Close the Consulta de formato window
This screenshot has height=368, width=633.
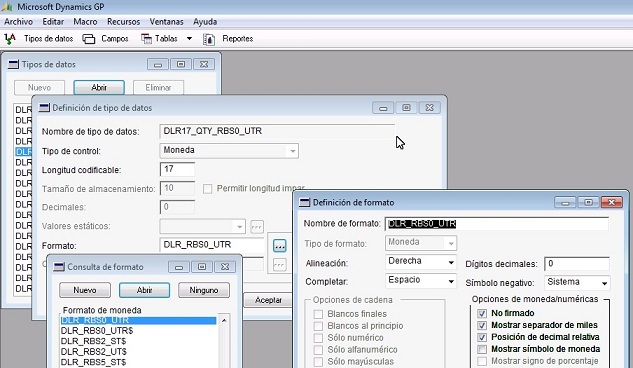pos(225,267)
